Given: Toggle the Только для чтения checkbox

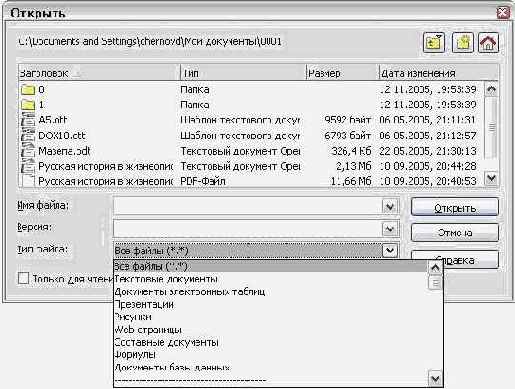Looking at the screenshot, I should tap(23, 278).
